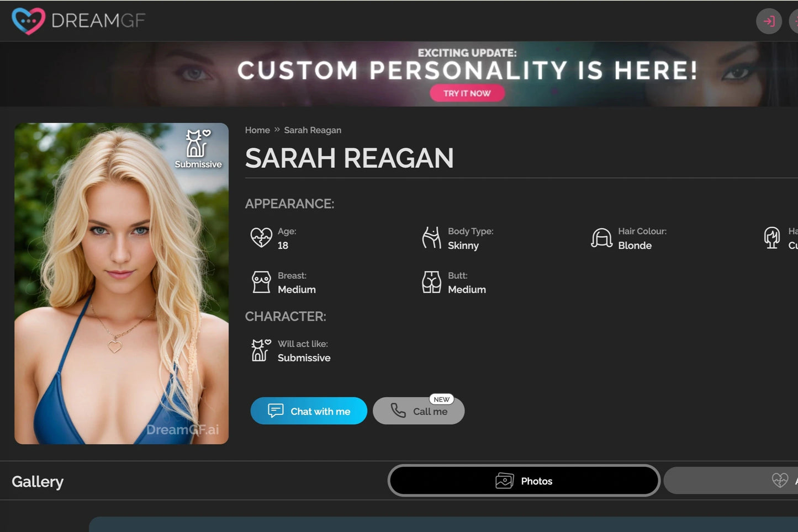Click the Custom Personality banner headline
This screenshot has width=798, height=532.
point(467,71)
